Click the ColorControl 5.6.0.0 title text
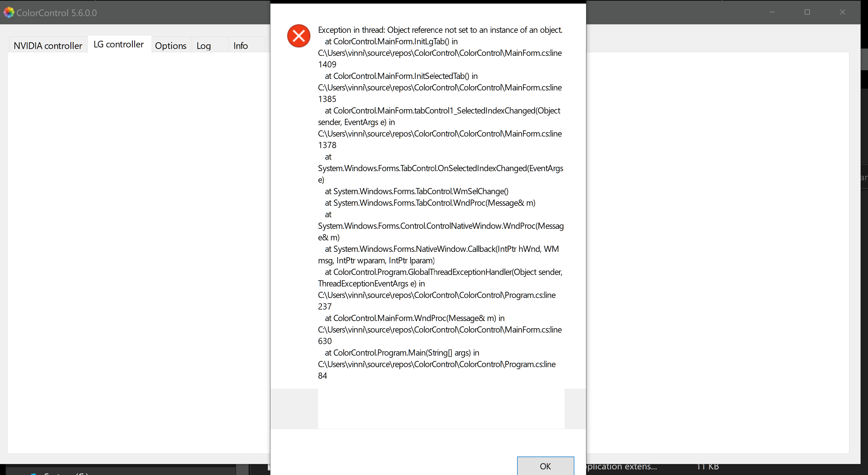The width and height of the screenshot is (868, 475). pyautogui.click(x=56, y=13)
